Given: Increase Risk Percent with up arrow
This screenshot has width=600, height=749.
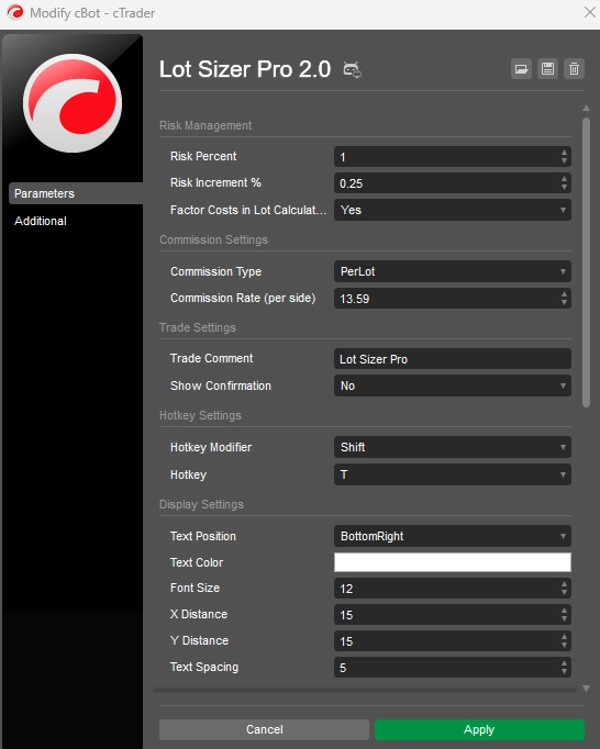Looking at the screenshot, I should 564,152.
